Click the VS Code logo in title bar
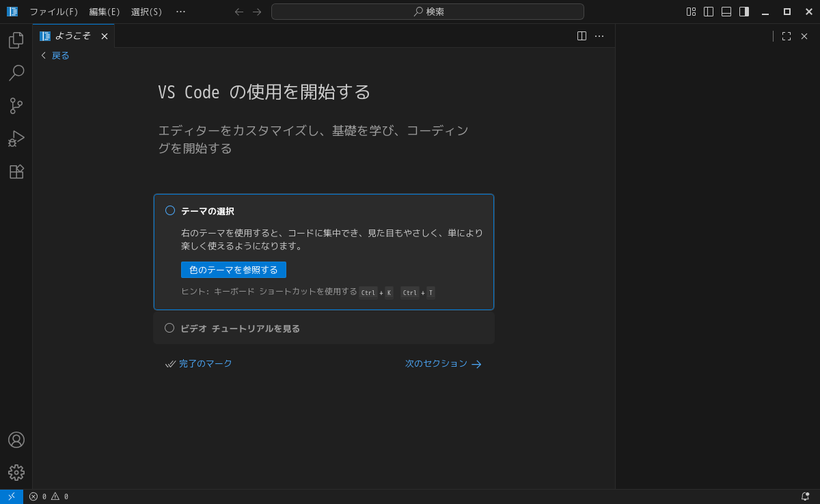 tap(12, 12)
